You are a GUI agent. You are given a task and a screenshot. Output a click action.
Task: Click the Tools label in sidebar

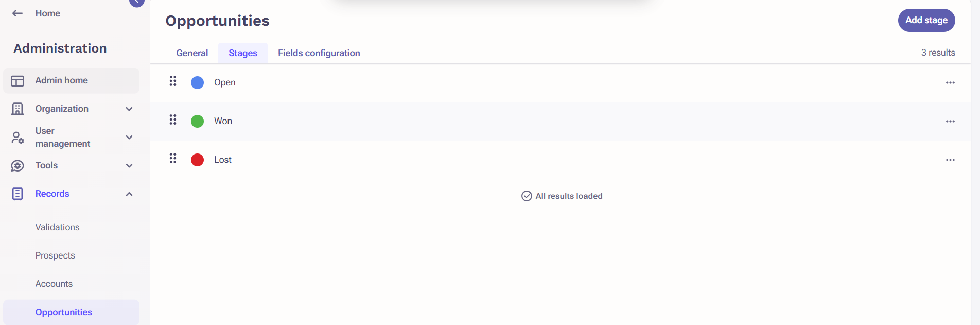click(46, 165)
